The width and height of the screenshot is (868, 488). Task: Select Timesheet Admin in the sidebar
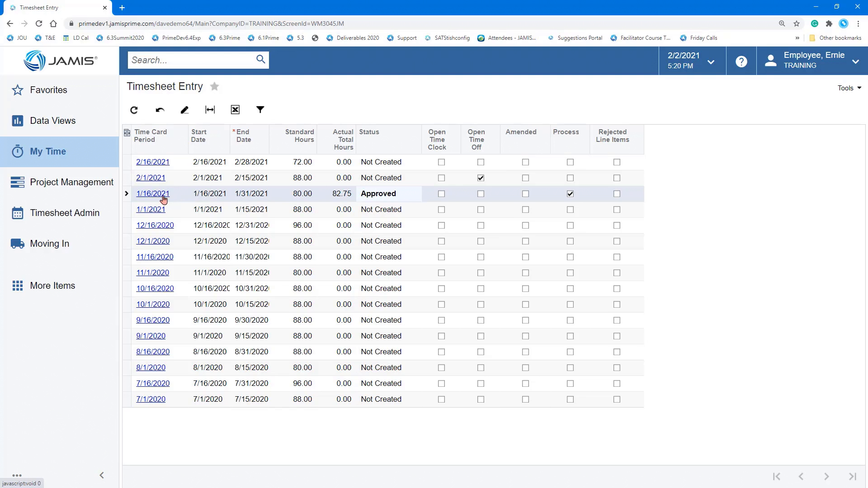(65, 212)
